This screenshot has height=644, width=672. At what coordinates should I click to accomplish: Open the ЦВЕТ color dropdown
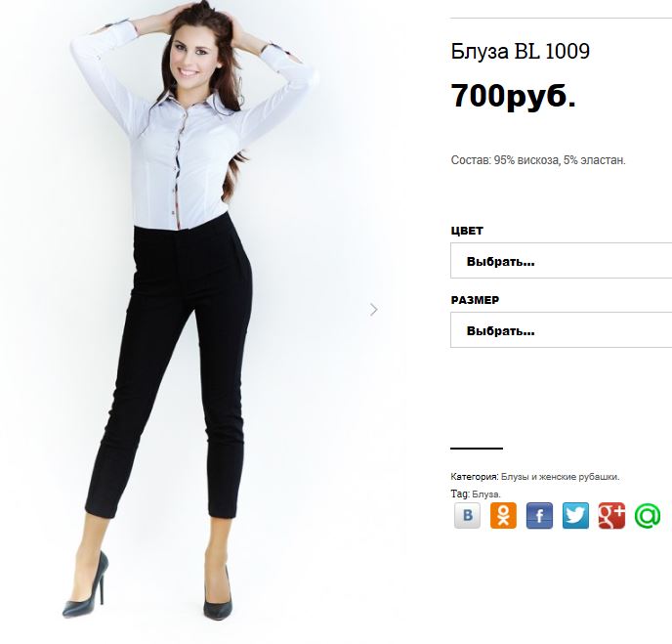click(x=561, y=261)
